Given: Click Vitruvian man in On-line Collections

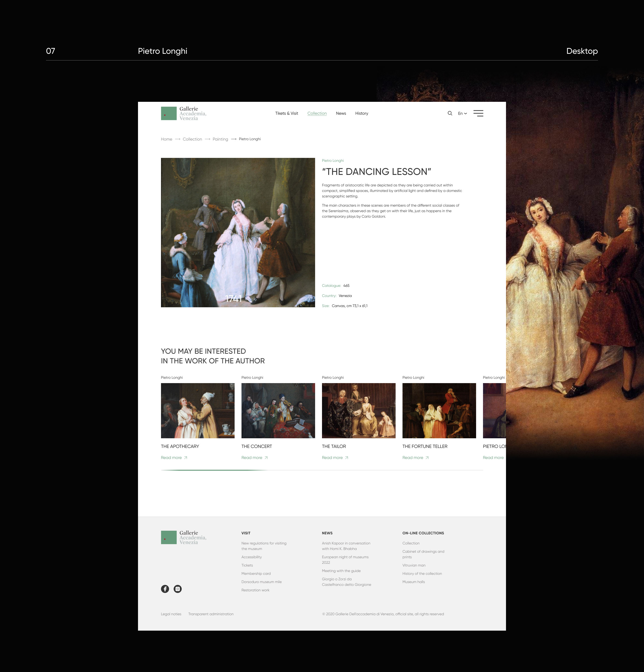Looking at the screenshot, I should 414,565.
